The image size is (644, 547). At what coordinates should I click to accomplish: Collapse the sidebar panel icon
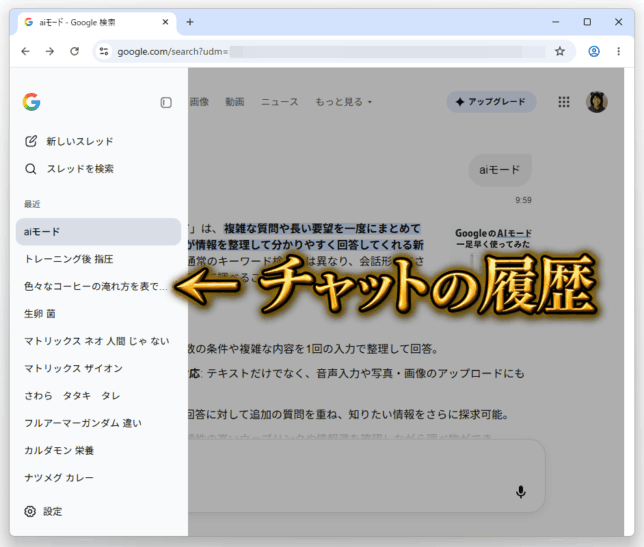[166, 102]
